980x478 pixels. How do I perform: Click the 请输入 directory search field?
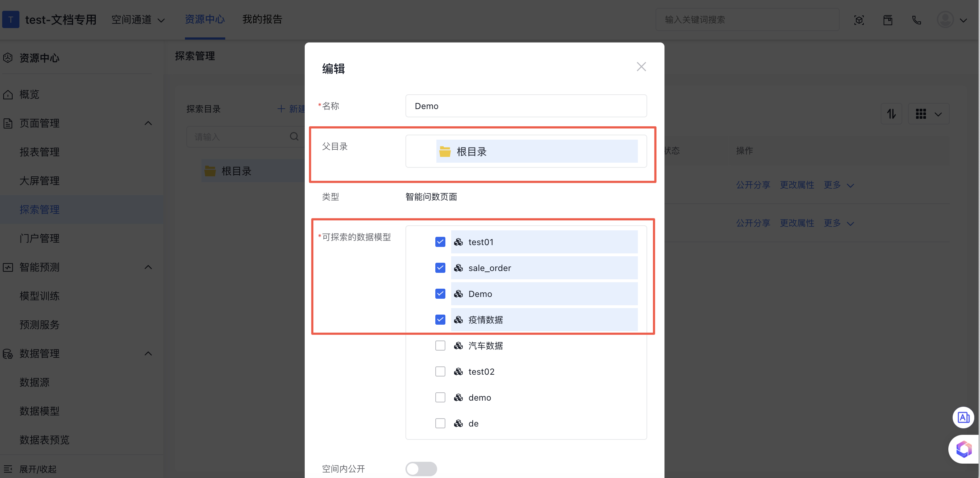click(x=245, y=137)
